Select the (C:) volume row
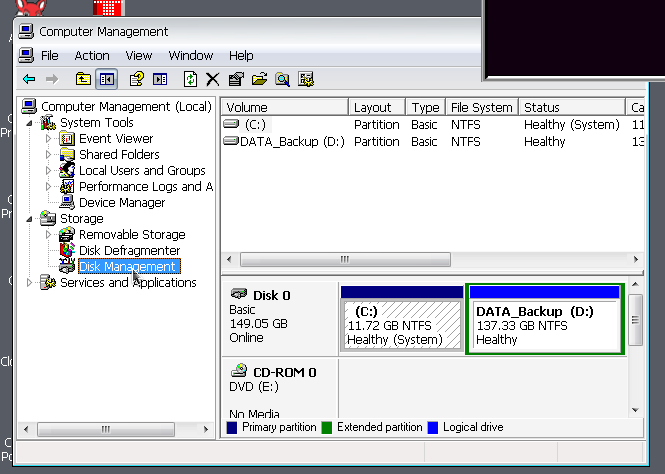This screenshot has width=665, height=474. pos(433,125)
